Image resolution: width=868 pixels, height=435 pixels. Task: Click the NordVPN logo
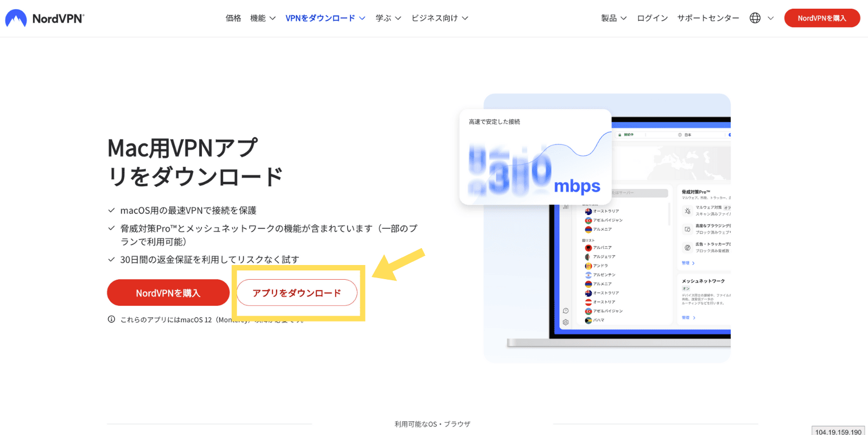tap(44, 18)
